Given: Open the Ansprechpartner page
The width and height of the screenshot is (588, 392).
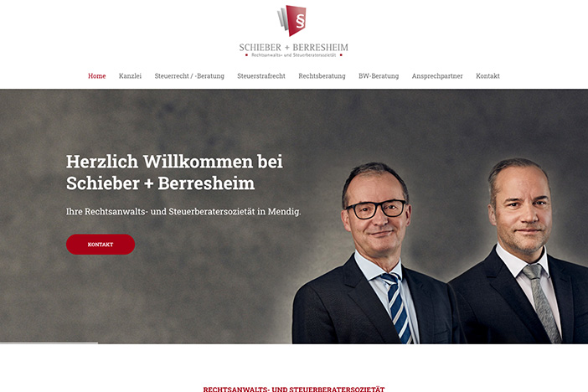Looking at the screenshot, I should (x=437, y=75).
